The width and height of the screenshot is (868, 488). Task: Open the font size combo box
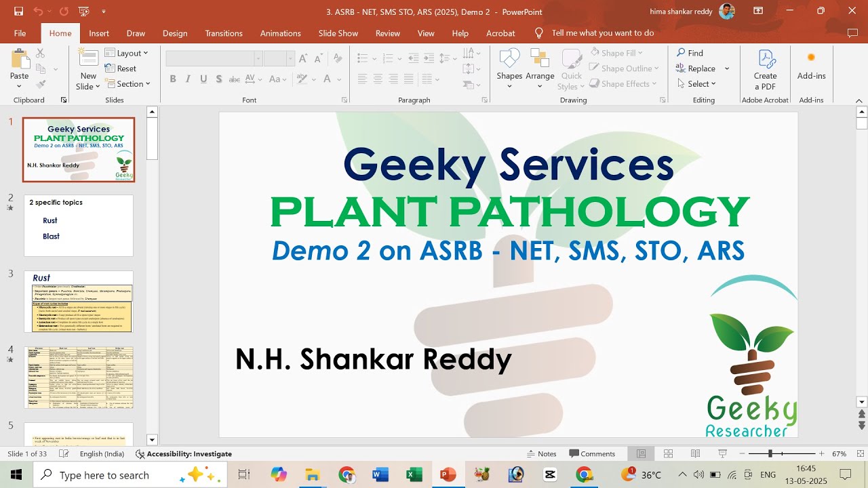tap(278, 58)
